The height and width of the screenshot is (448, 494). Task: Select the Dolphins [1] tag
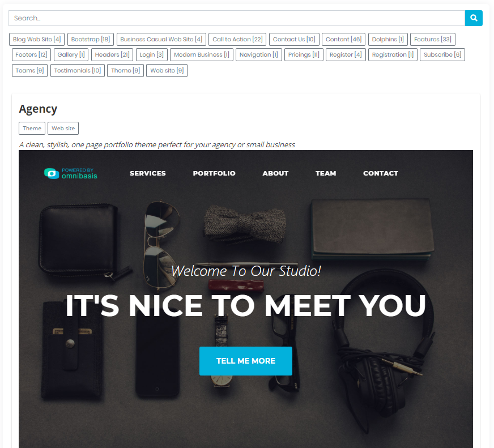tap(388, 40)
